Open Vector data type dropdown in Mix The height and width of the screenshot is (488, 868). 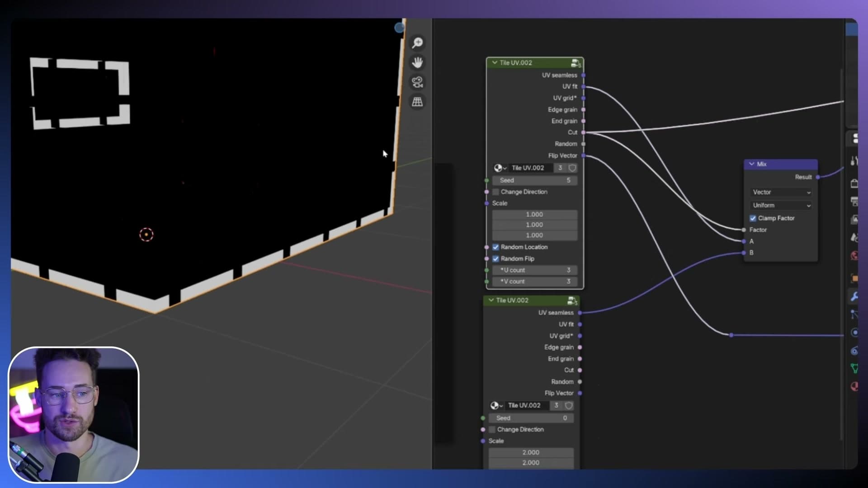click(781, 192)
